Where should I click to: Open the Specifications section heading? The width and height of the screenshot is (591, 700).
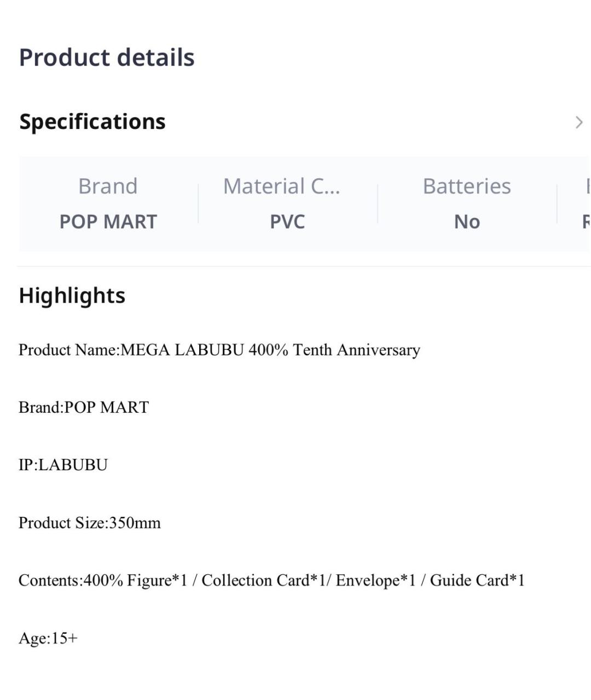coord(92,122)
